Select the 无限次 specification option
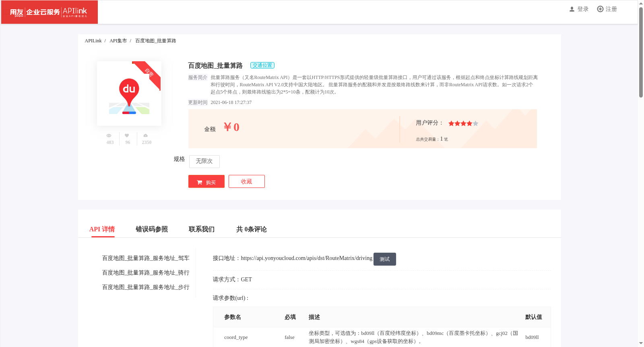 click(x=204, y=161)
